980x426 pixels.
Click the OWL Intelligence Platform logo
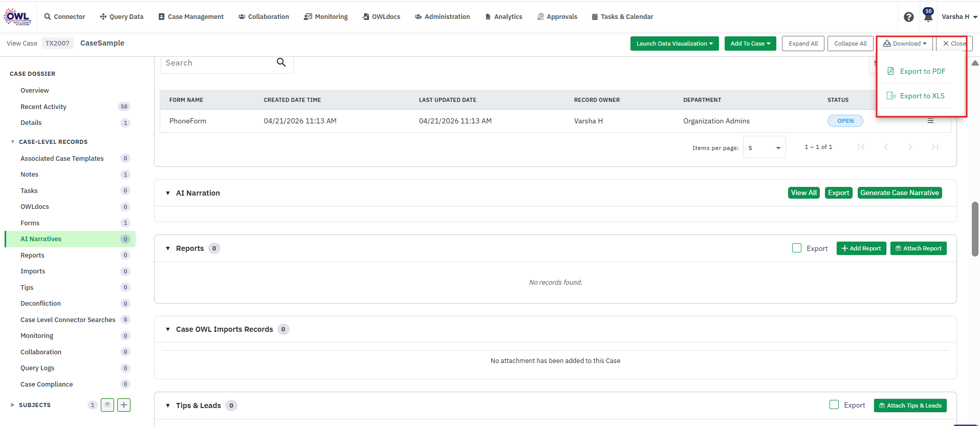[18, 17]
